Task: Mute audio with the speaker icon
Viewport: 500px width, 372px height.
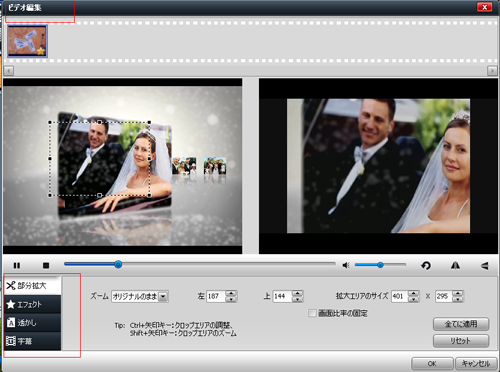Action: [346, 265]
